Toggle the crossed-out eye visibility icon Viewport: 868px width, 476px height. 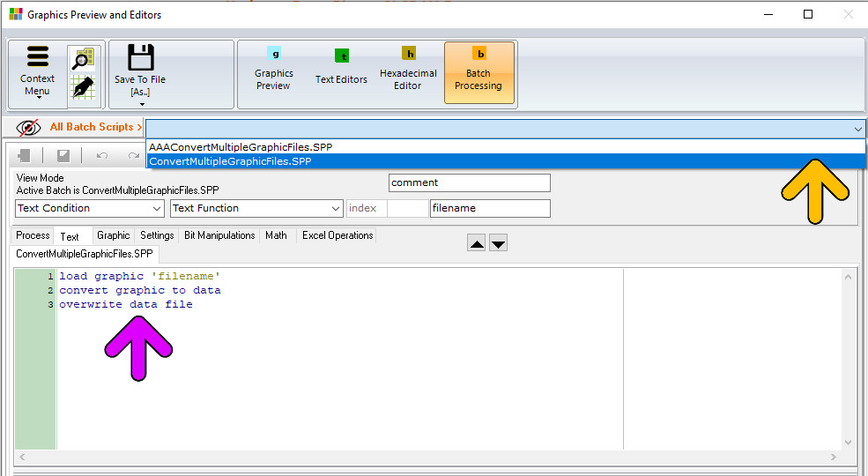coord(28,128)
